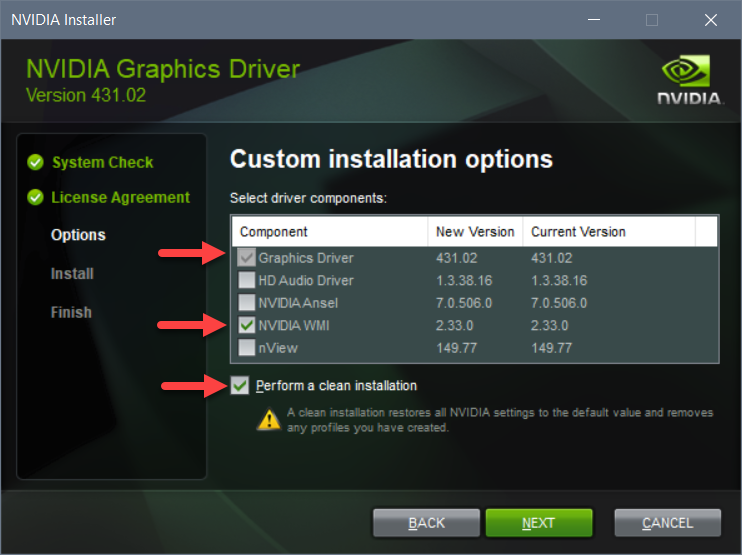The height and width of the screenshot is (555, 742).
Task: Click the nView row label
Action: pyautogui.click(x=278, y=348)
